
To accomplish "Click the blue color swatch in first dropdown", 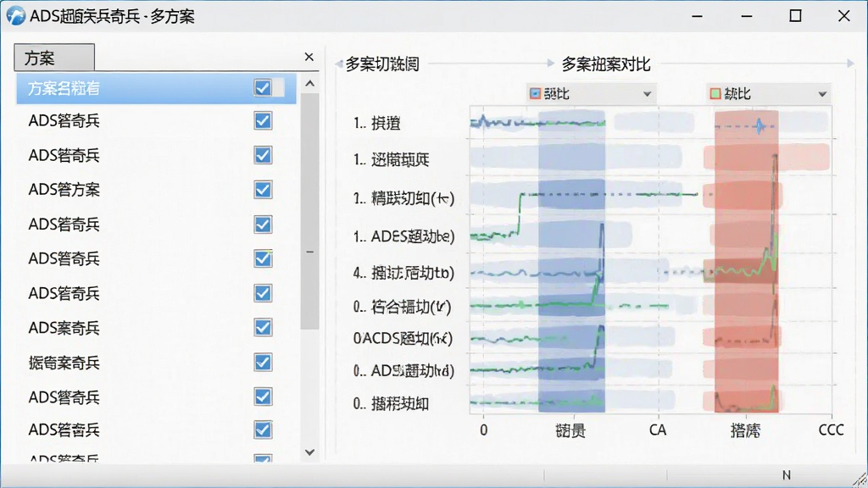I will (535, 93).
